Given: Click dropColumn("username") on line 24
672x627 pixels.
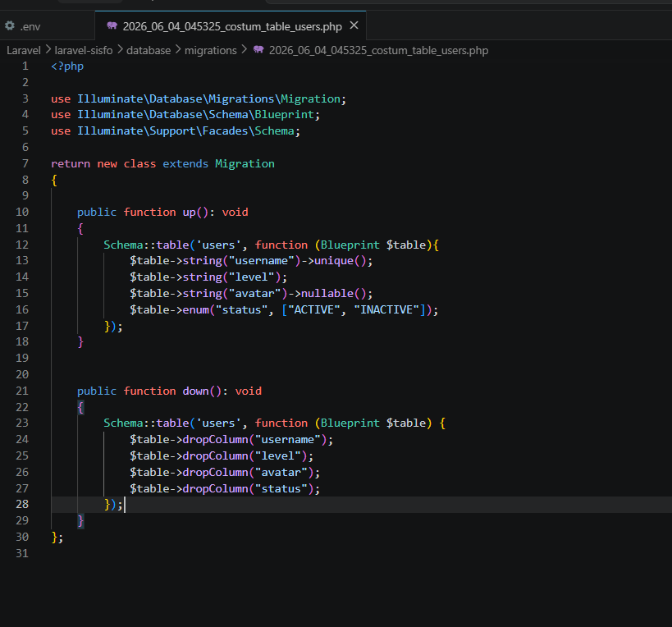Looking at the screenshot, I should (254, 440).
